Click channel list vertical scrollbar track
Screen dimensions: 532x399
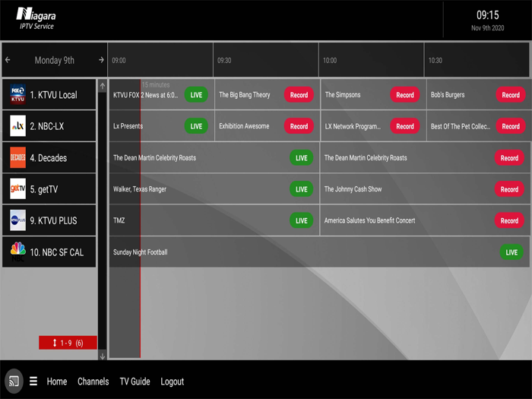pos(103,222)
